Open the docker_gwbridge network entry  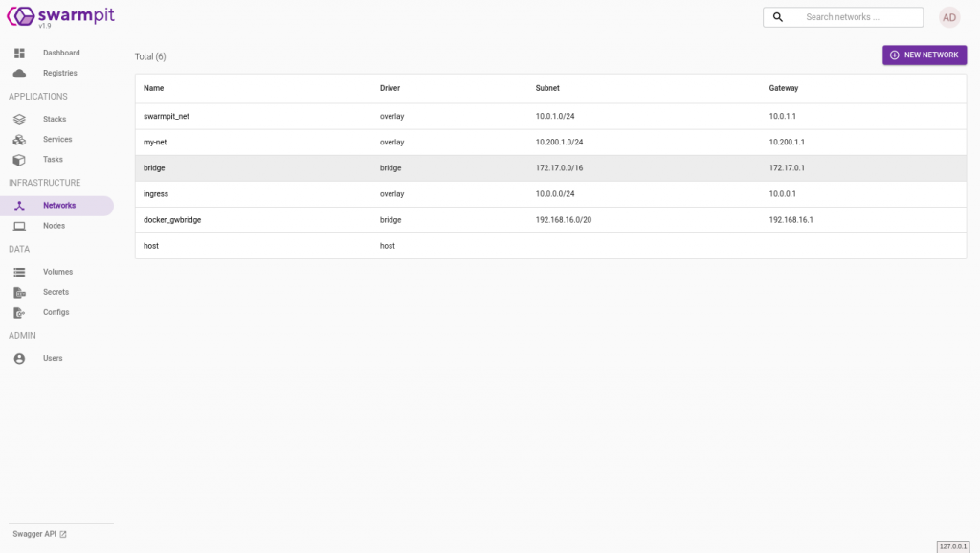tap(172, 219)
